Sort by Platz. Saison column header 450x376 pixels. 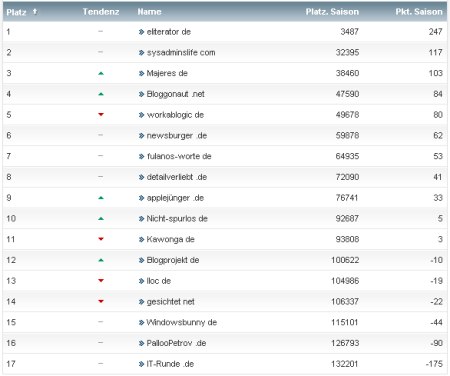point(332,12)
